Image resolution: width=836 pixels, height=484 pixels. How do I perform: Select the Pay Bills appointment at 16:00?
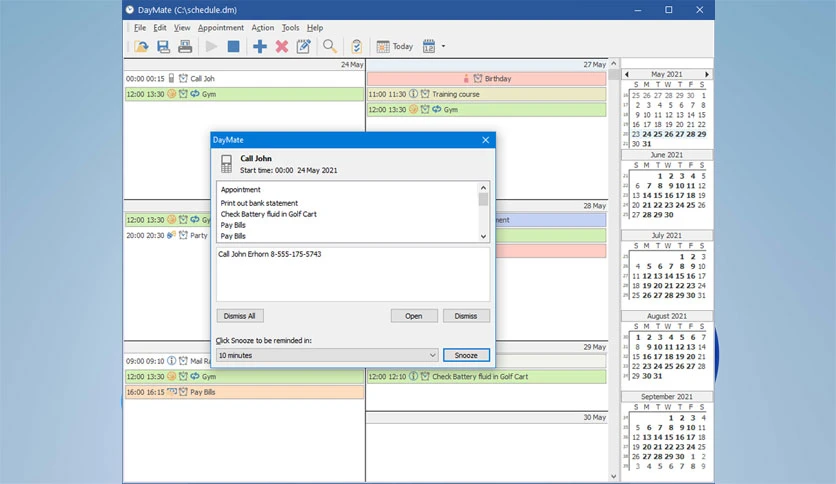pos(244,392)
